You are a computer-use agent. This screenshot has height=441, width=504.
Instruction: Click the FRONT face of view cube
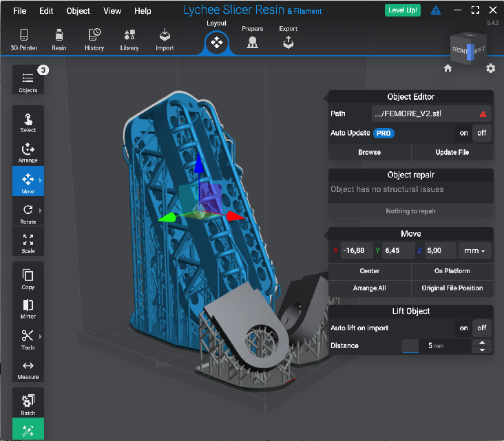pos(460,50)
